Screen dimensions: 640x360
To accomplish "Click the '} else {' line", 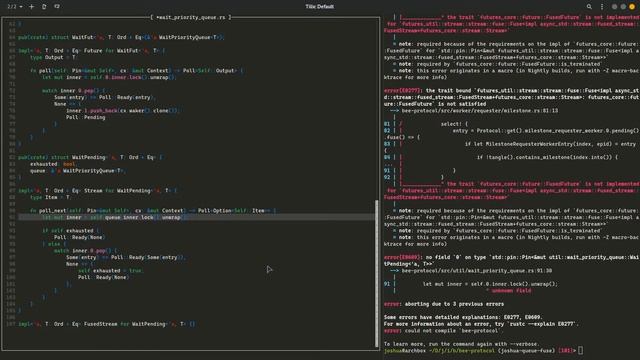I will click(54, 244).
